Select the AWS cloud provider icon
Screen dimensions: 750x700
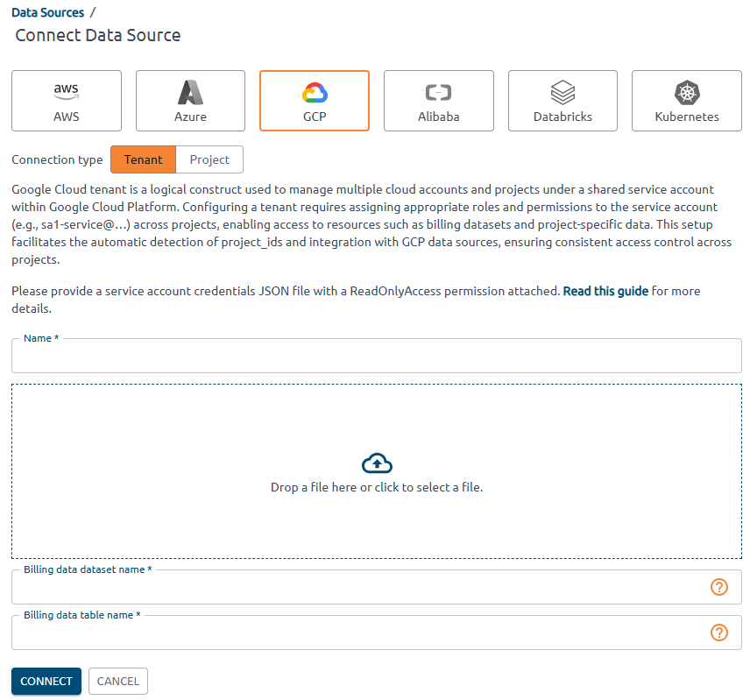pyautogui.click(x=66, y=91)
